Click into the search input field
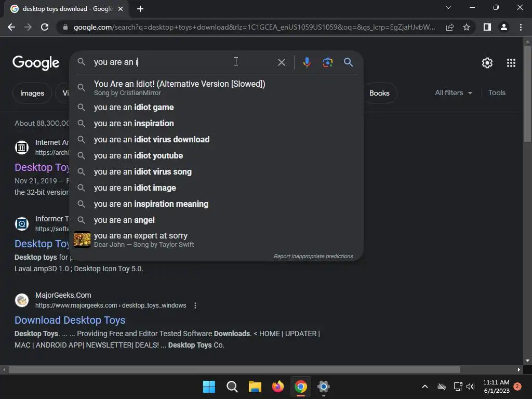 point(183,62)
